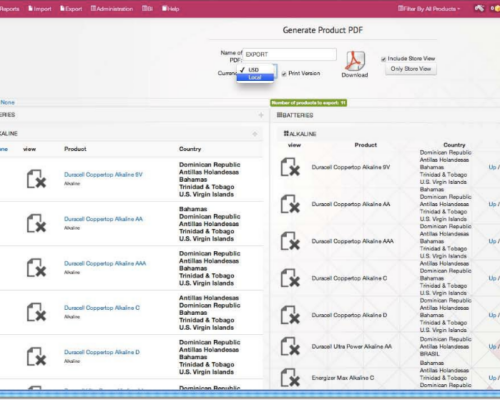
Task: Open the left Duracell Coppertop Alkaline D link
Action: (102, 352)
